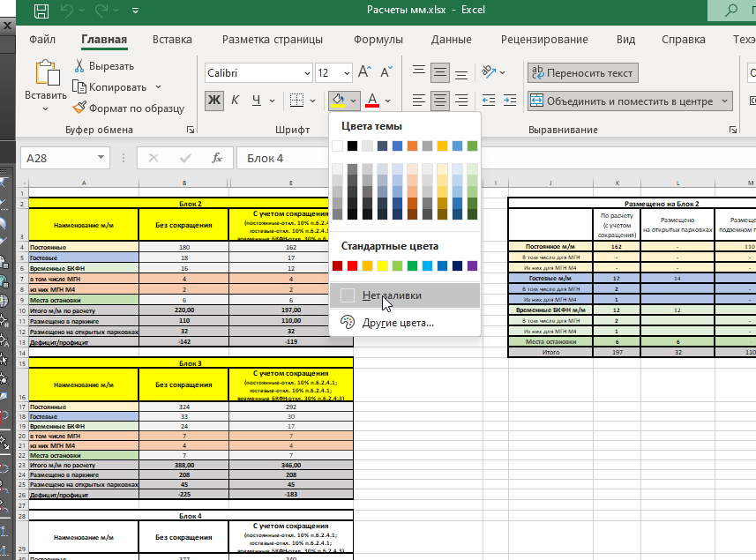This screenshot has width=756, height=560.
Task: Pick the standard yellow color swatch
Action: pyautogui.click(x=382, y=266)
